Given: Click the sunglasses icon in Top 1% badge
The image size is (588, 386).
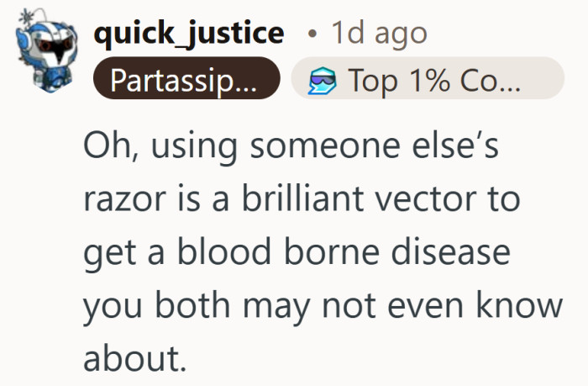Looking at the screenshot, I should point(321,79).
